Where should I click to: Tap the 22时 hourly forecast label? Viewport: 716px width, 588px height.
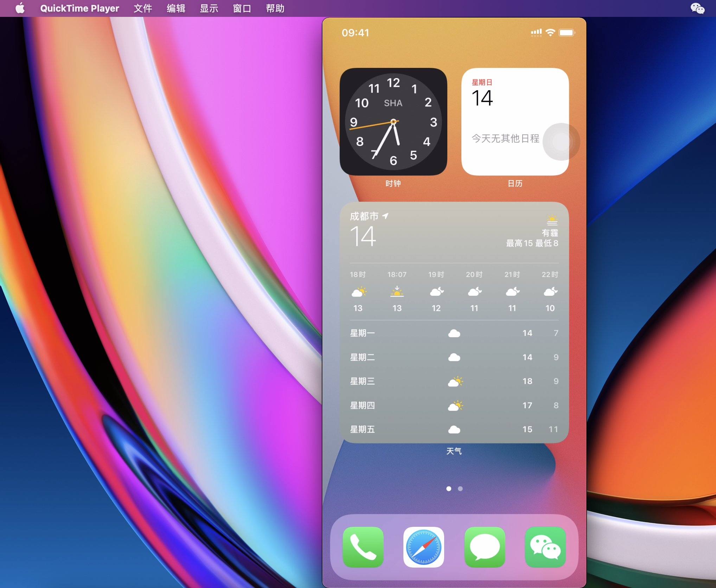pyautogui.click(x=550, y=274)
